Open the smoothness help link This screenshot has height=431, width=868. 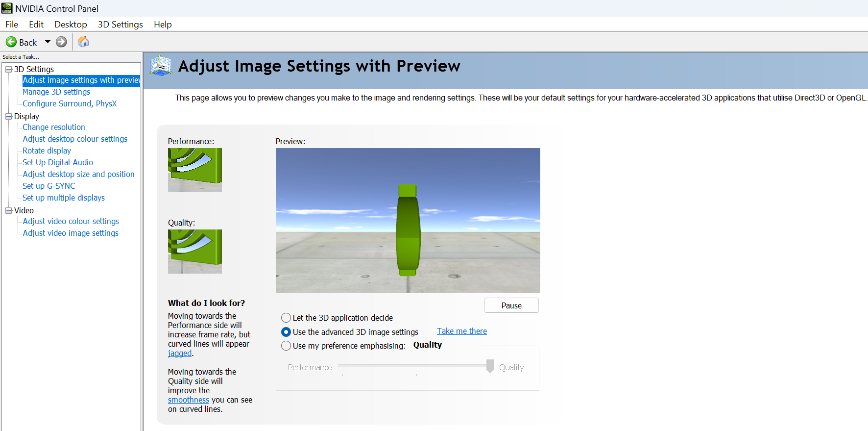coord(189,400)
